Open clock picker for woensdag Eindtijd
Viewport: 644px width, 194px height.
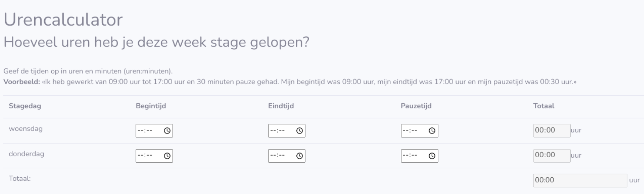point(299,131)
